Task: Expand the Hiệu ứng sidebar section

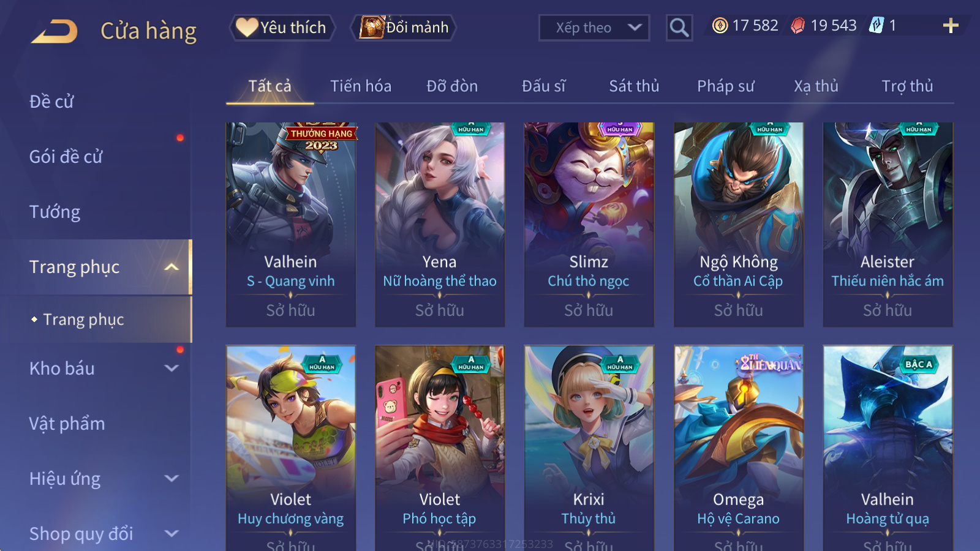Action: 171,479
